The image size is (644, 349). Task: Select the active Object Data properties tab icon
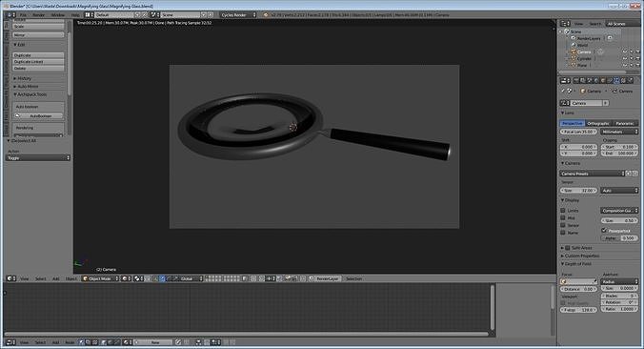pos(616,80)
